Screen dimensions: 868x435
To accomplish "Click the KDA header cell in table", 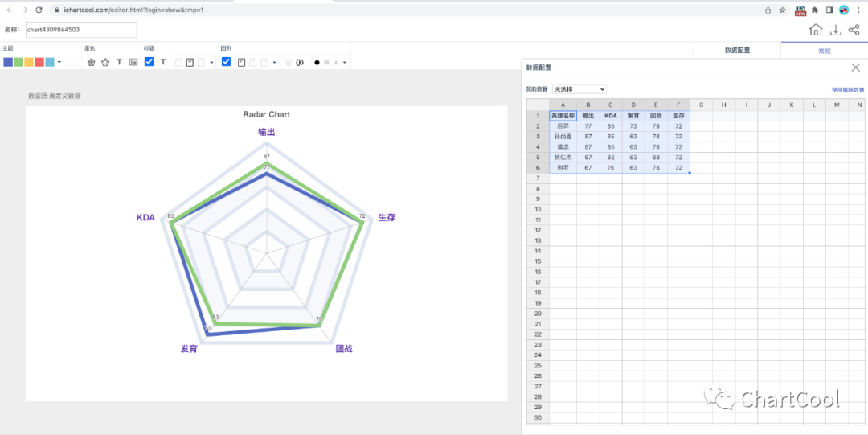I will 611,116.
